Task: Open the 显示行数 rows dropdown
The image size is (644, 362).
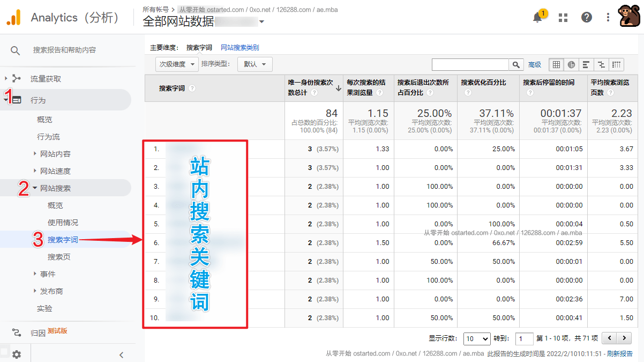Action: (477, 339)
